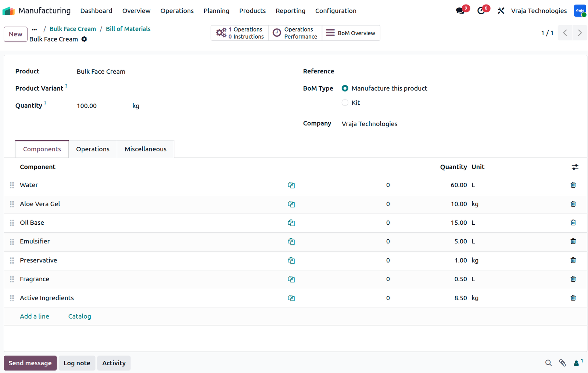Open the activities clock icon
Image resolution: width=588 pixels, height=373 pixels.
tap(481, 11)
